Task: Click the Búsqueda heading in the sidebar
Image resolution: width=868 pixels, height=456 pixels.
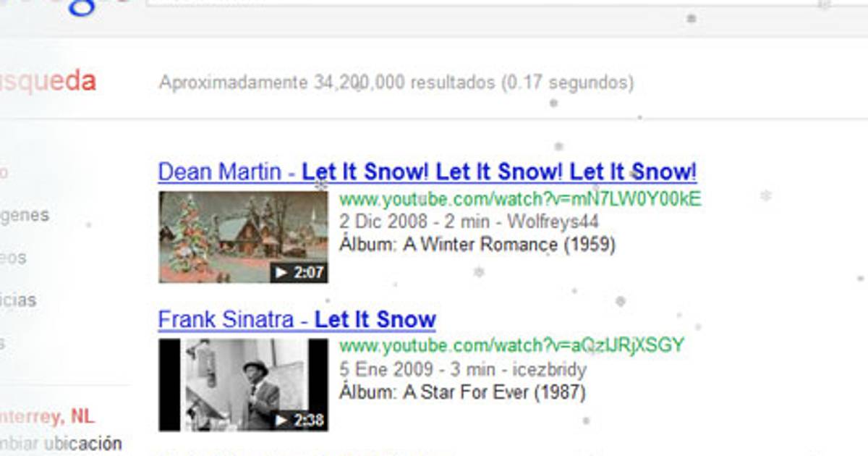Action: click(48, 82)
